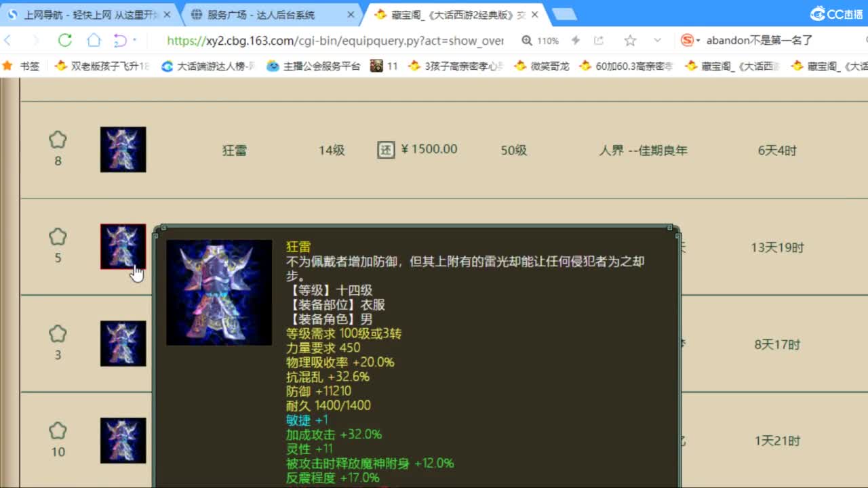Click the ¥ 1500.00 price

(x=429, y=149)
